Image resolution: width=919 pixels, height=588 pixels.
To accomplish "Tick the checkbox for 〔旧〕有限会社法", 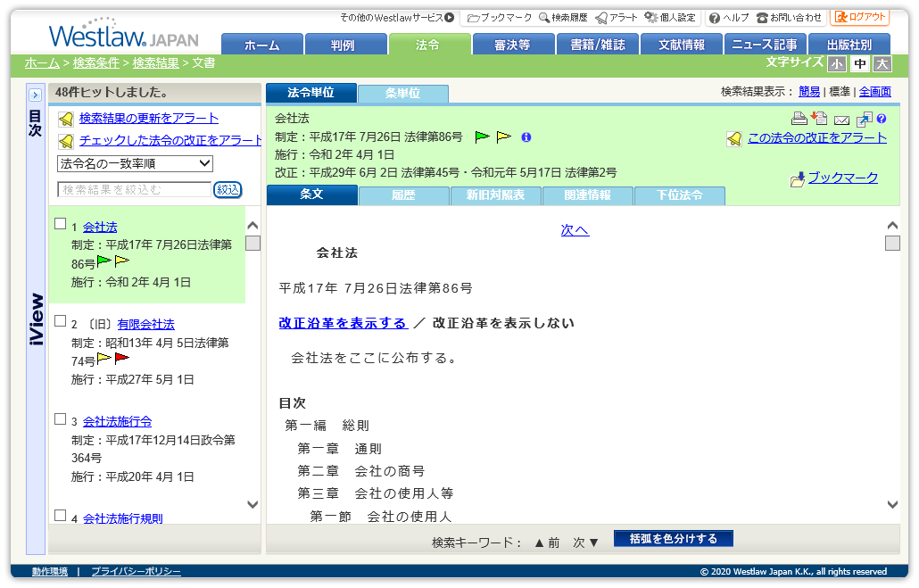I will pyautogui.click(x=61, y=321).
